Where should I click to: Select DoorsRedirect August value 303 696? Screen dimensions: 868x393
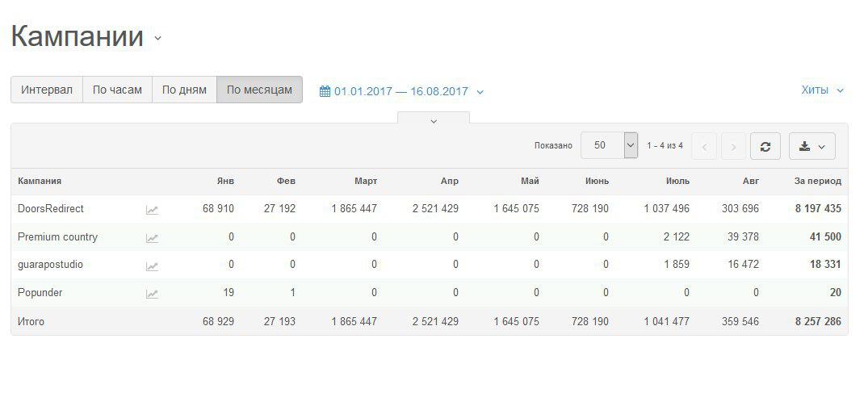[x=740, y=209]
